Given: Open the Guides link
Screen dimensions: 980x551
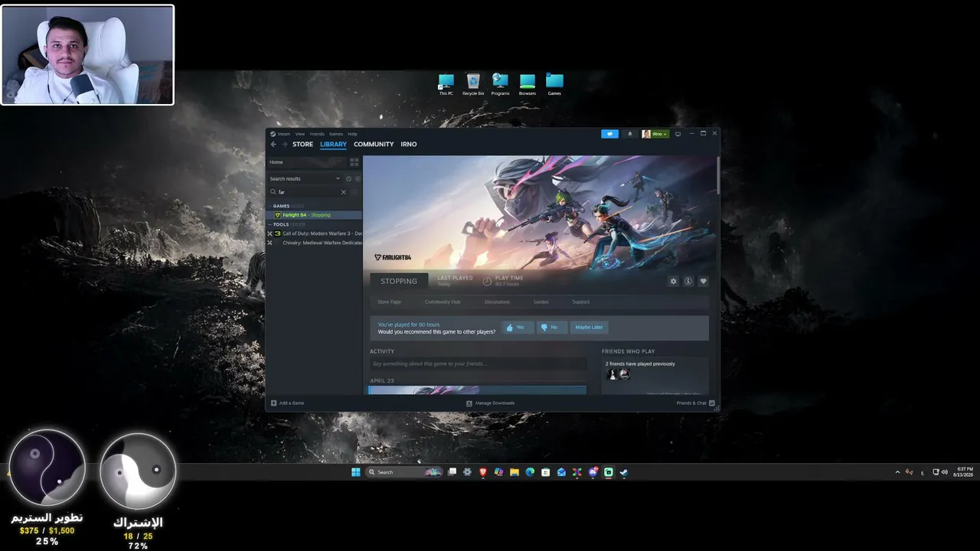Looking at the screenshot, I should pyautogui.click(x=541, y=302).
